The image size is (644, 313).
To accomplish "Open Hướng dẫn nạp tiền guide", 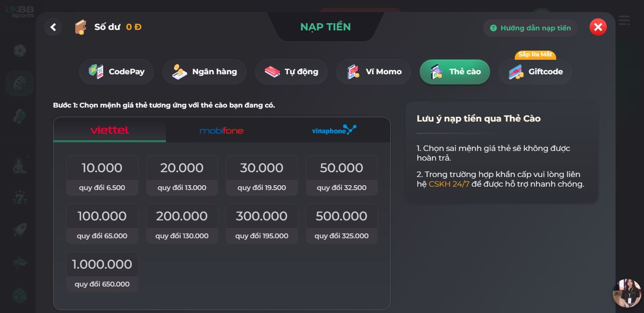I will coord(530,28).
